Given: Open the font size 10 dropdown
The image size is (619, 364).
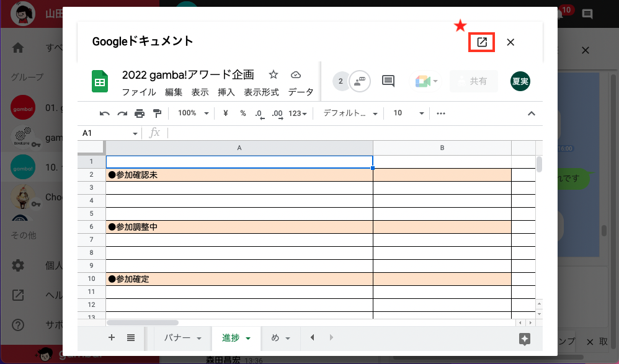Looking at the screenshot, I should (x=408, y=113).
